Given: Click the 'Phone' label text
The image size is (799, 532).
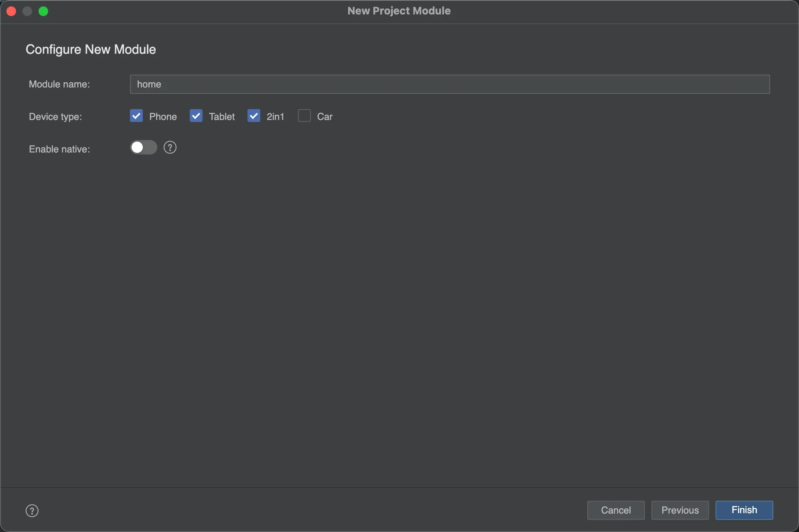Looking at the screenshot, I should 163,117.
